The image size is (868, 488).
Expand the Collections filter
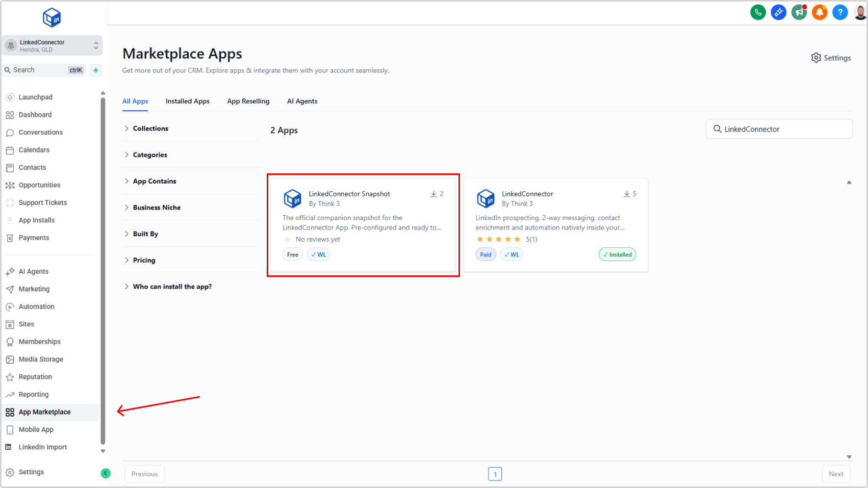(150, 129)
